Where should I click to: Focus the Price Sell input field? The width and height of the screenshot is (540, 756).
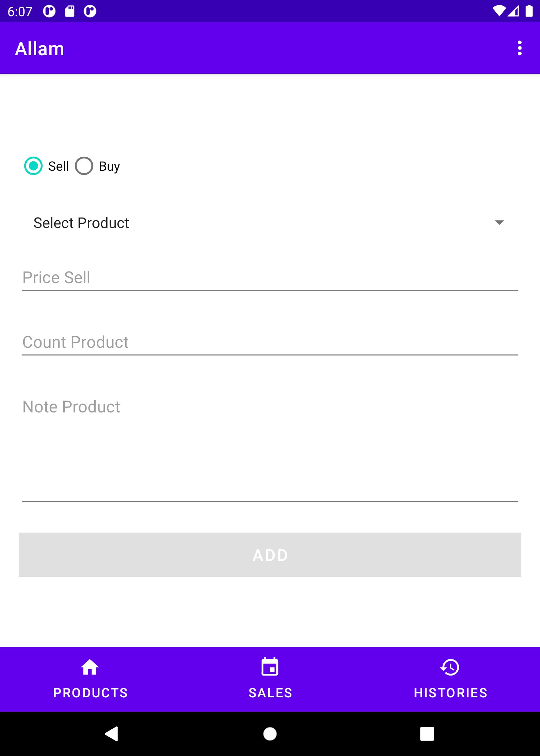pyautogui.click(x=270, y=278)
